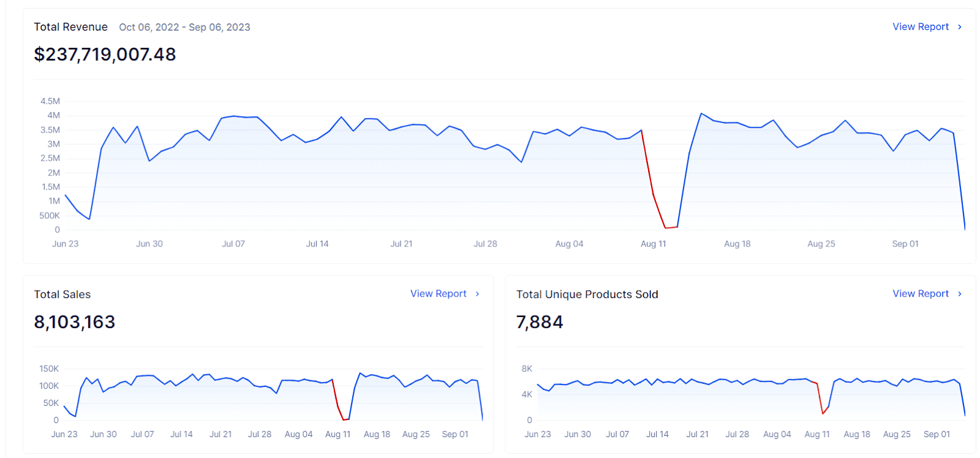Click the 4.5M y-axis label on revenue chart

coord(50,101)
